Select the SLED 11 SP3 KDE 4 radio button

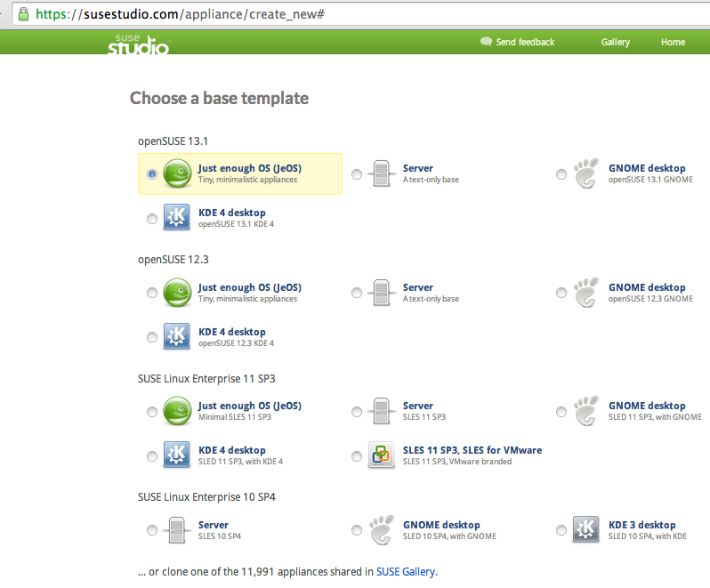pyautogui.click(x=152, y=455)
